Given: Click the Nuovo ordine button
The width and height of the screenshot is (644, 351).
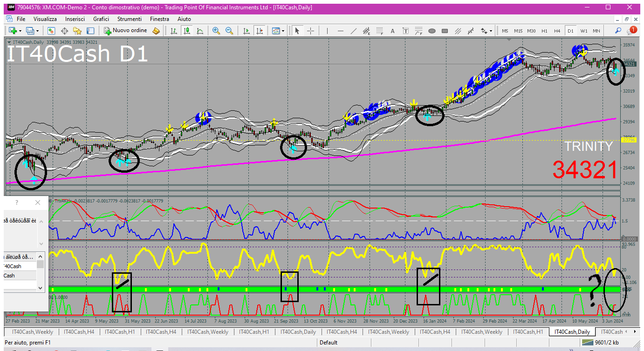Looking at the screenshot, I should tap(125, 31).
